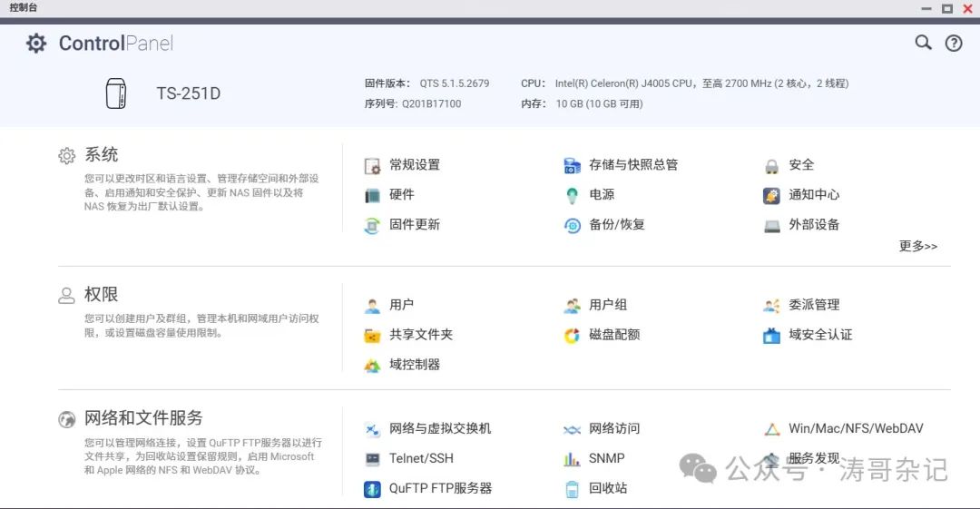Open the 通知中心 icon

(771, 195)
